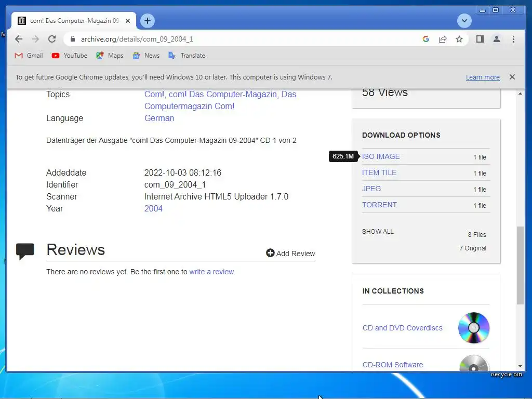
Task: Maximize the Chrome window
Action: pos(496,10)
